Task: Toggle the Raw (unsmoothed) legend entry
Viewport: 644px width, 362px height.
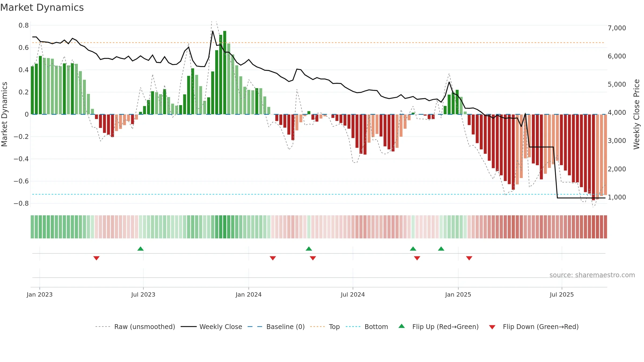Action: pyautogui.click(x=135, y=327)
